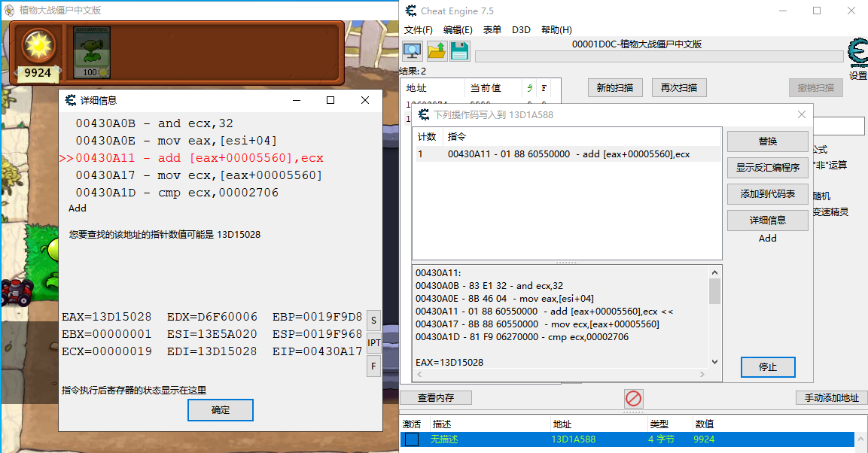Click the 再次扫描 button
The height and width of the screenshot is (453, 868).
click(679, 87)
